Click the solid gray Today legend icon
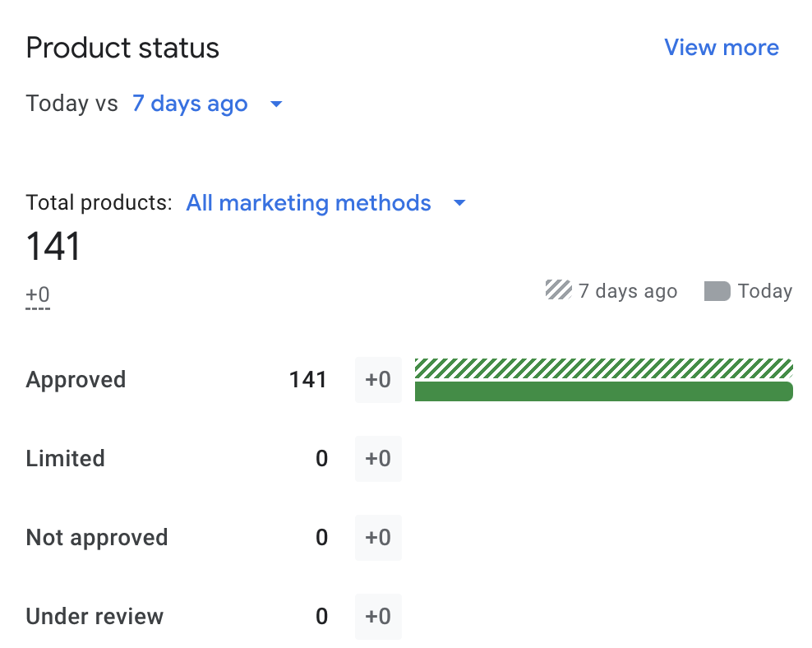Viewport: 812px width, 648px height. [717, 291]
